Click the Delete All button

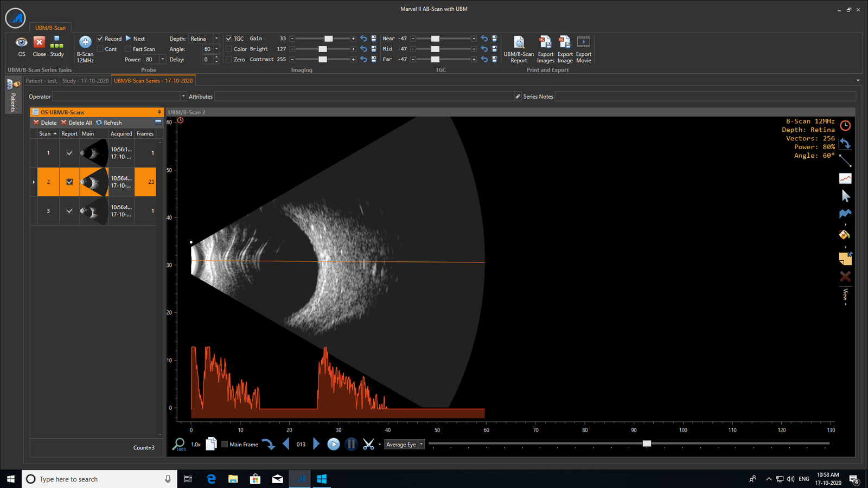[76, 123]
